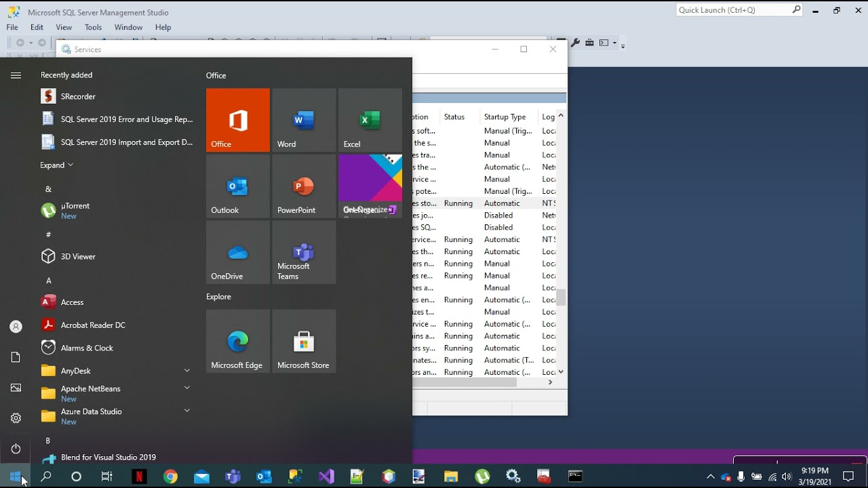Sort Services by the Startup Type column
This screenshot has width=868, height=488.
[509, 117]
